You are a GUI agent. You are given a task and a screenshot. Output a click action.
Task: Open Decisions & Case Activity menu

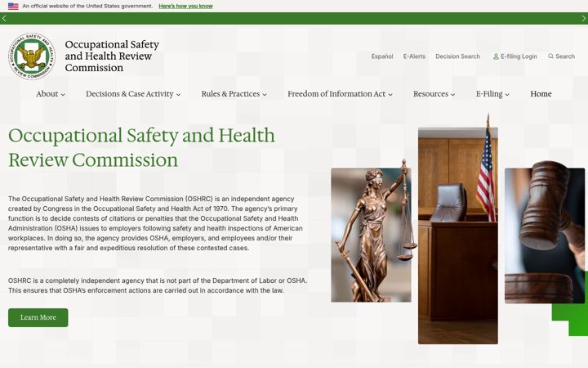(130, 94)
